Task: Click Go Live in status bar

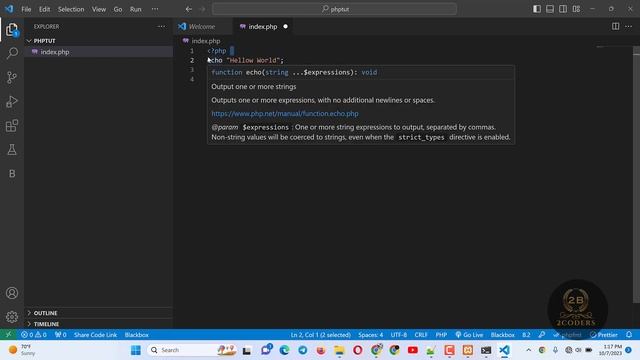Action: pos(469,335)
